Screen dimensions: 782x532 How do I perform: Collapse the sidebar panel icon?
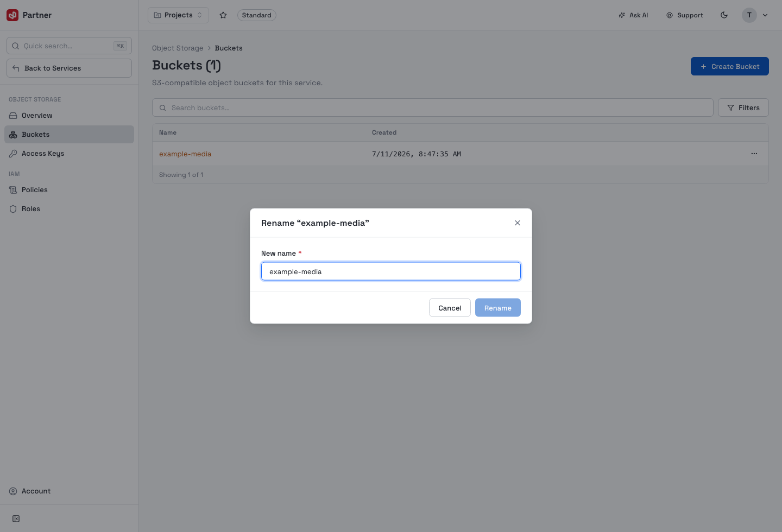click(16, 519)
